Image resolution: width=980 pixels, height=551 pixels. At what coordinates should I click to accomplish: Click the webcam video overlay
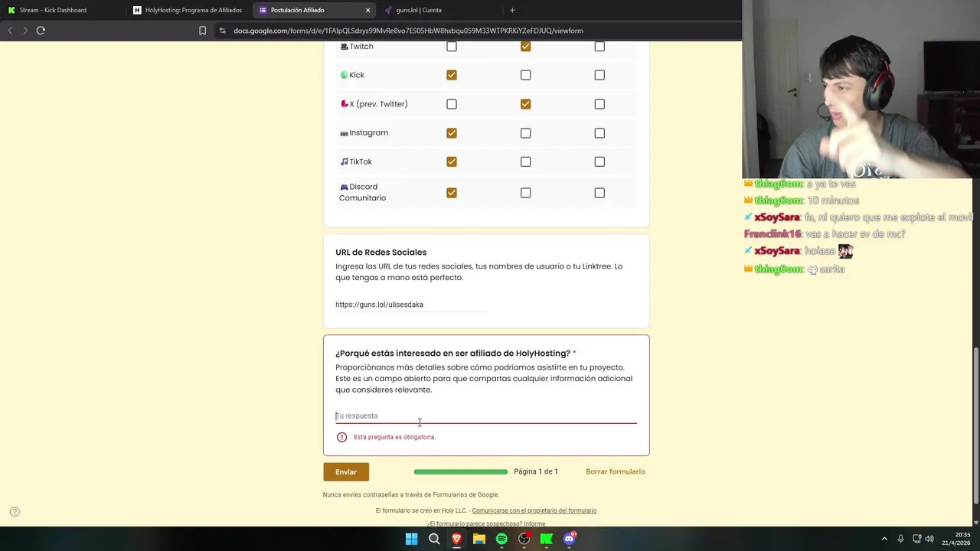click(861, 90)
